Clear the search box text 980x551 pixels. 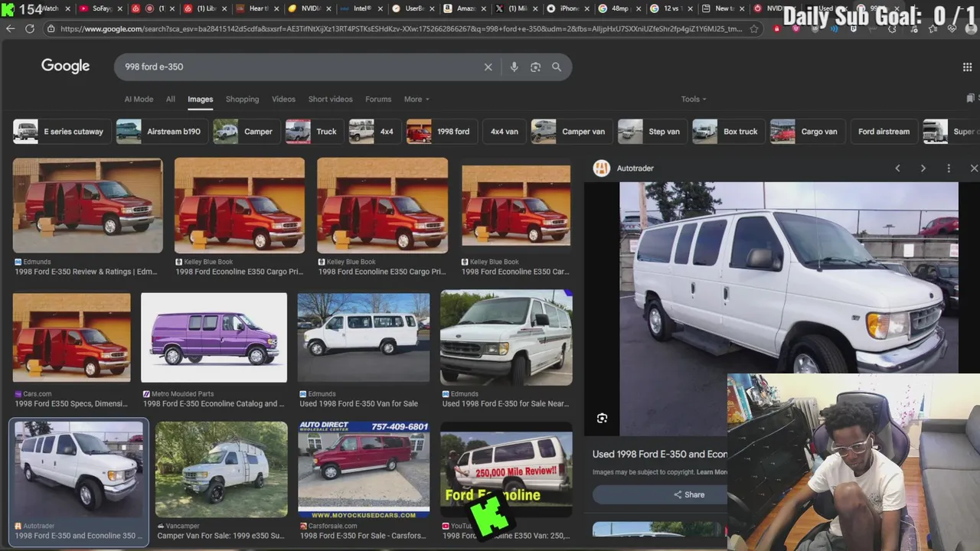click(x=488, y=67)
